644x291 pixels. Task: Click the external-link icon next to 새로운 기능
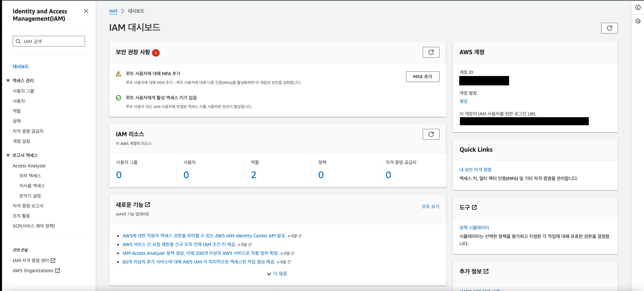click(148, 205)
